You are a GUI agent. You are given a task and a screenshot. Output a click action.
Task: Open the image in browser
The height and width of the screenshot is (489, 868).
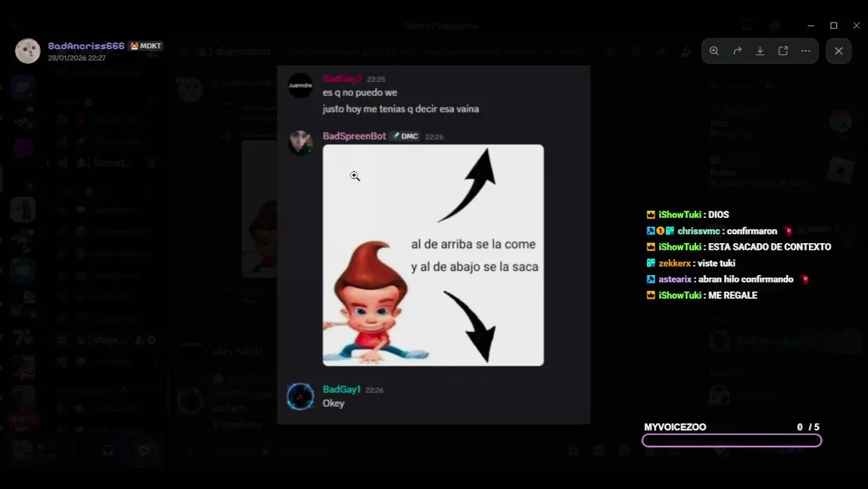(783, 51)
